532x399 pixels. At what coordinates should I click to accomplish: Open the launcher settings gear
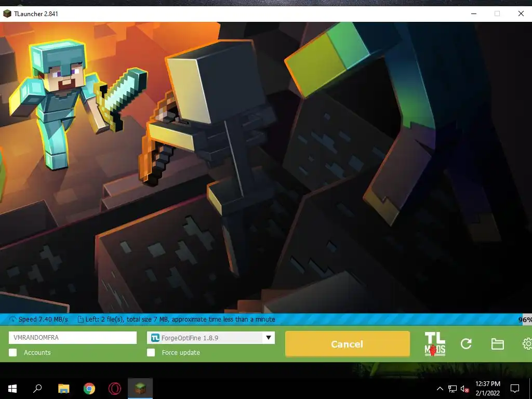(527, 344)
